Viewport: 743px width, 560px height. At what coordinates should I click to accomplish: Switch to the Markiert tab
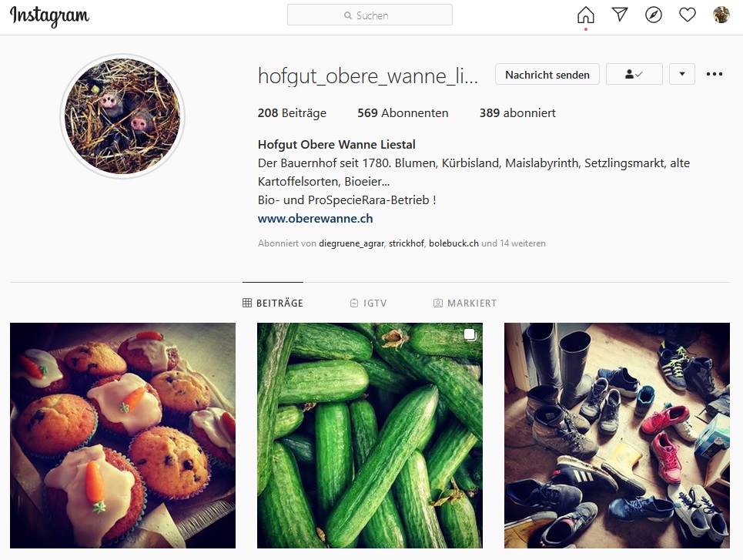click(465, 303)
